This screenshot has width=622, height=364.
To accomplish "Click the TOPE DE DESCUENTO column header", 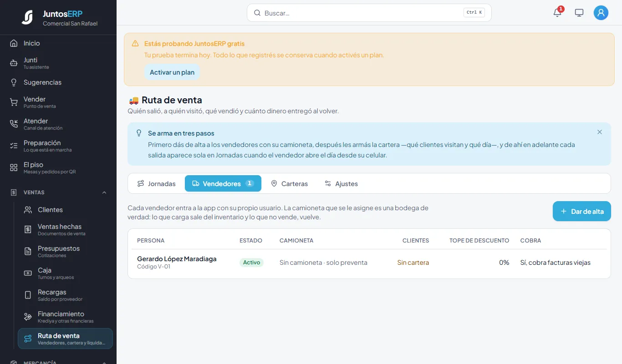I will click(479, 240).
